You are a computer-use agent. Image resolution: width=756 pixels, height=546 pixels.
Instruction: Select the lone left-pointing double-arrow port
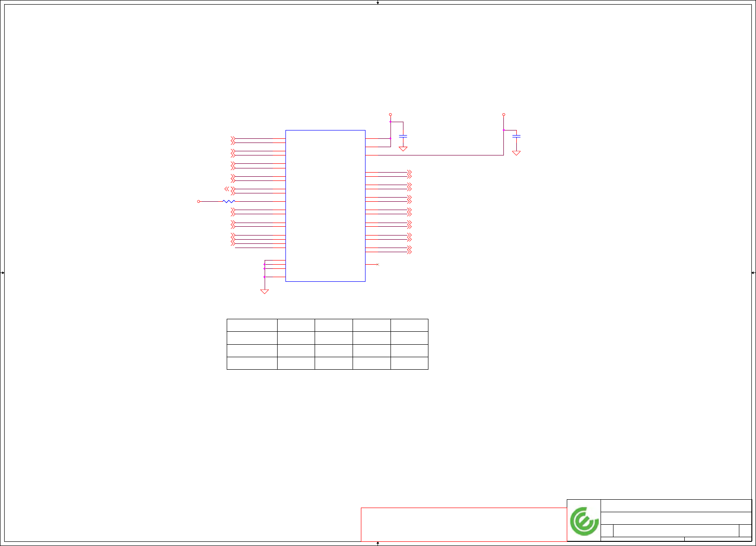pos(226,189)
